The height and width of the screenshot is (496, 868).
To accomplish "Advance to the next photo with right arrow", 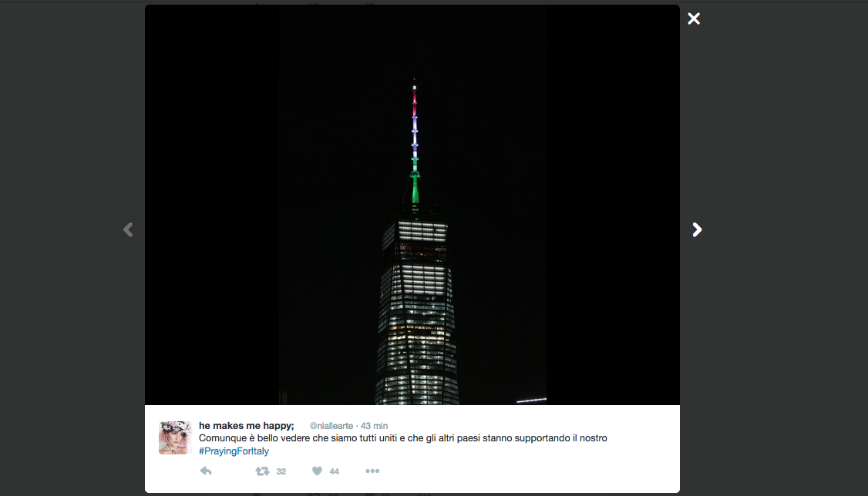I will click(697, 230).
